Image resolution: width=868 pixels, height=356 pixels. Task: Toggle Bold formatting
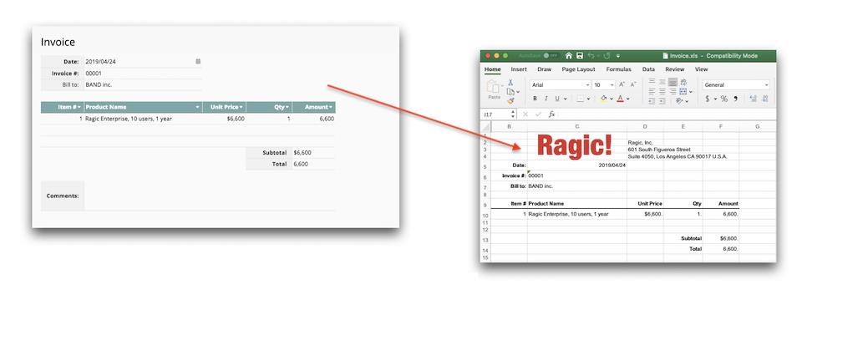[x=535, y=99]
